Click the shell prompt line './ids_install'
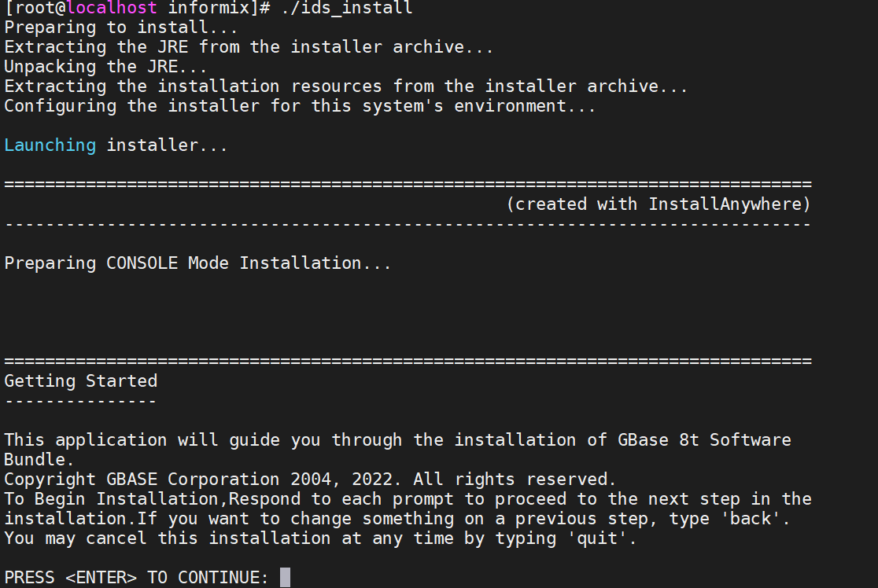 click(x=208, y=9)
